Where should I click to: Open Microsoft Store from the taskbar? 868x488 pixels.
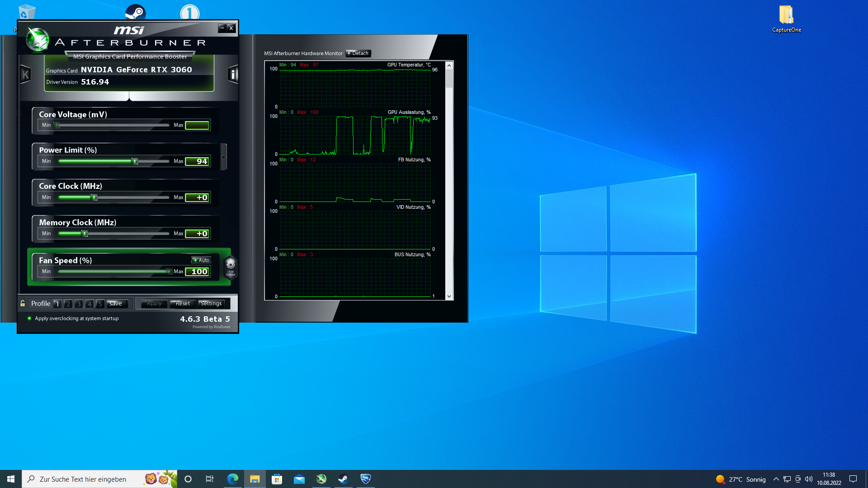point(277,479)
